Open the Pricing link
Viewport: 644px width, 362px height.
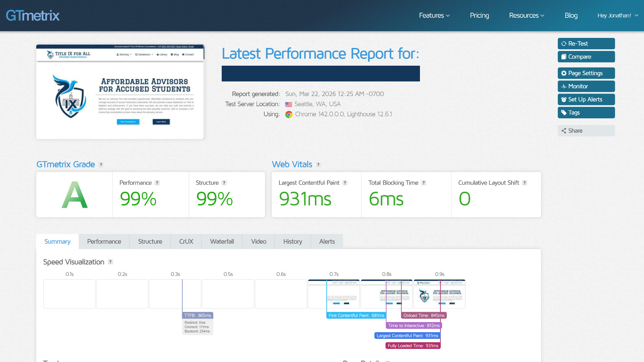click(x=479, y=15)
